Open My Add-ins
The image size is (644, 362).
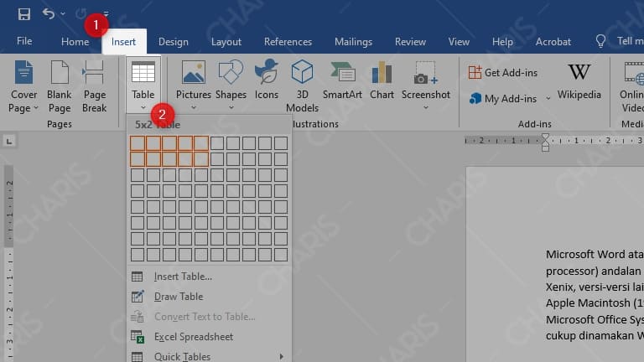[503, 99]
